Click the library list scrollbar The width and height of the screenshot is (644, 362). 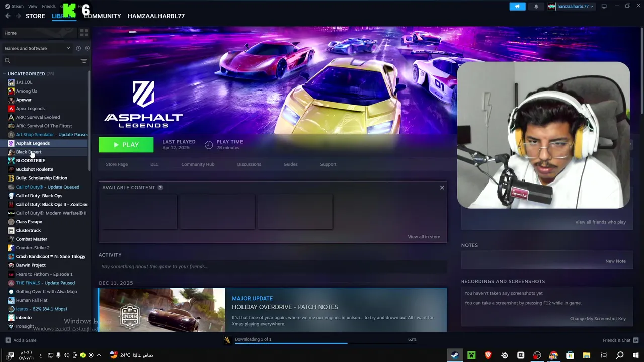point(89,121)
